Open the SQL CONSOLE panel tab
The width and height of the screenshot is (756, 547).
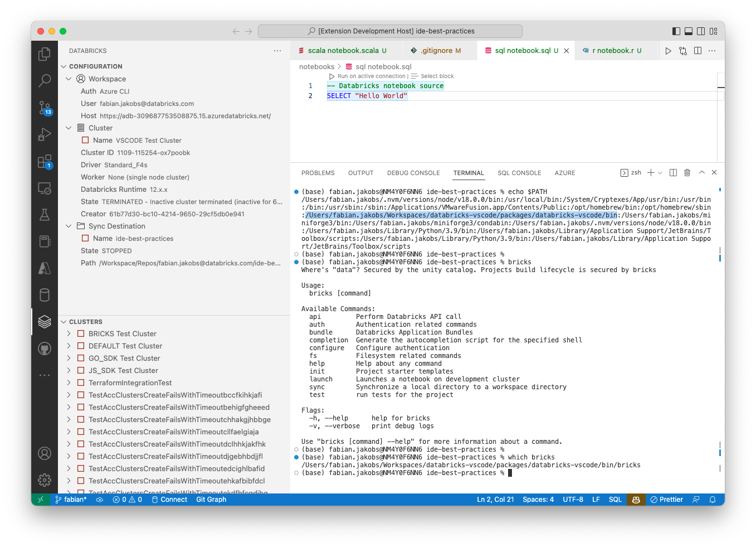tap(519, 173)
